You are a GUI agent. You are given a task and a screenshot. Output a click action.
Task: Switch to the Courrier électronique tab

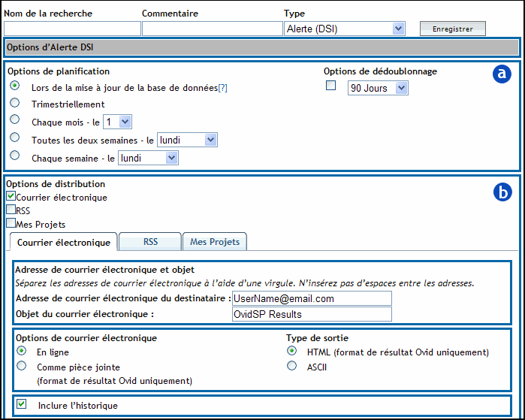tap(64, 242)
